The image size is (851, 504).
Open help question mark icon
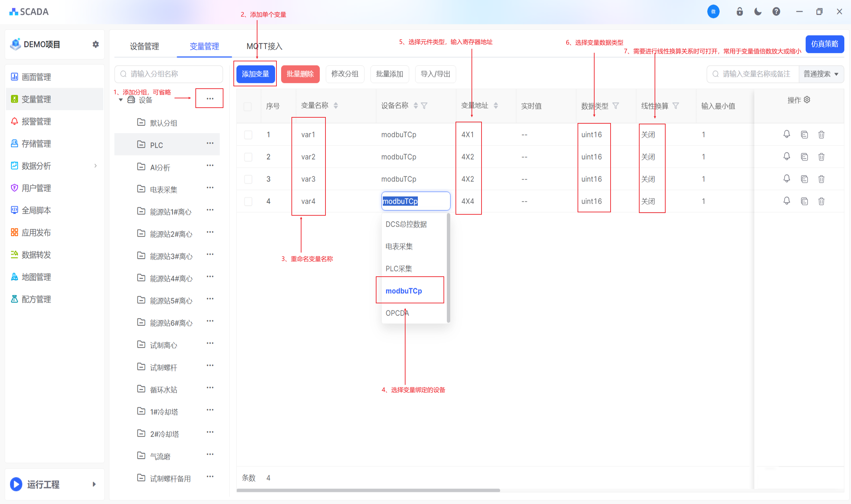coord(776,12)
